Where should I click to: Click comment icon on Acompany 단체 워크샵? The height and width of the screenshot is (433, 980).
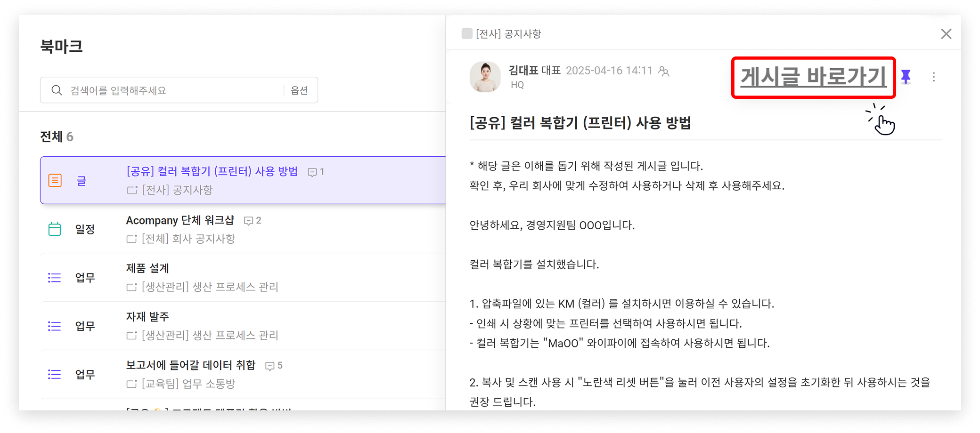248,221
